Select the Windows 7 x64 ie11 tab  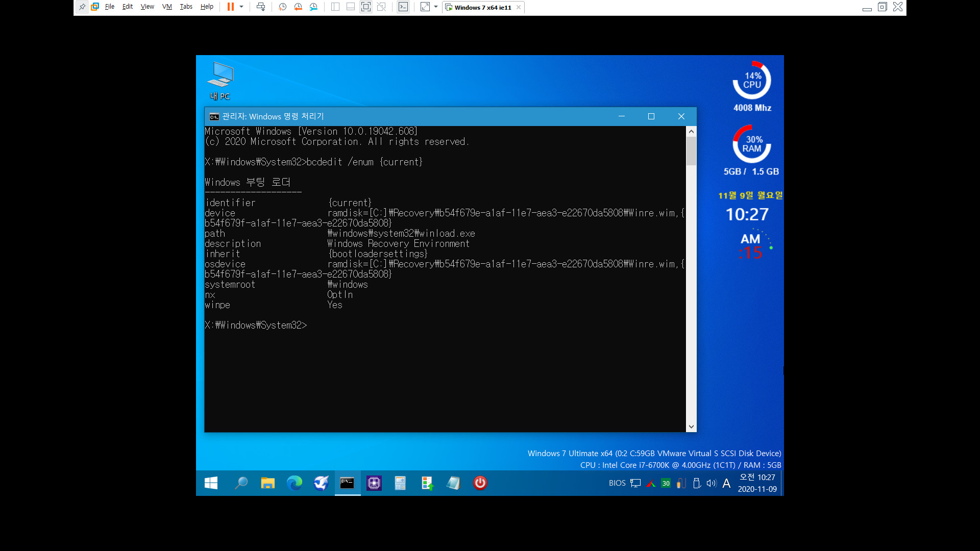[482, 8]
